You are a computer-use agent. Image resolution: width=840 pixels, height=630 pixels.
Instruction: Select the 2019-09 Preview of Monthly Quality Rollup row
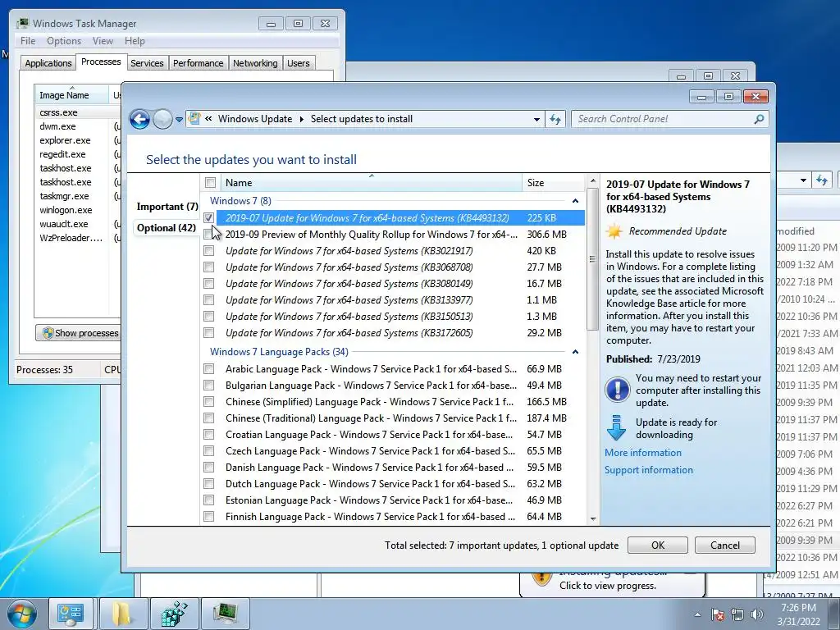[x=393, y=234]
